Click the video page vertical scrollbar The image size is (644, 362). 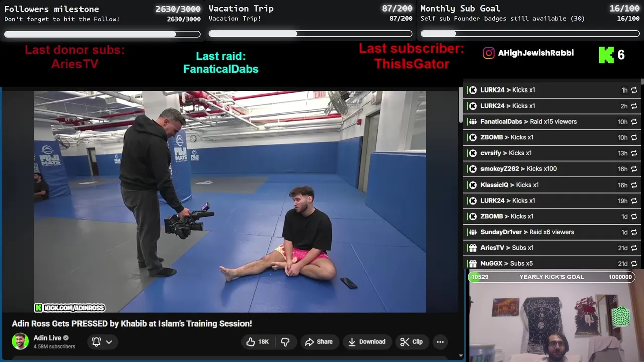[461, 106]
